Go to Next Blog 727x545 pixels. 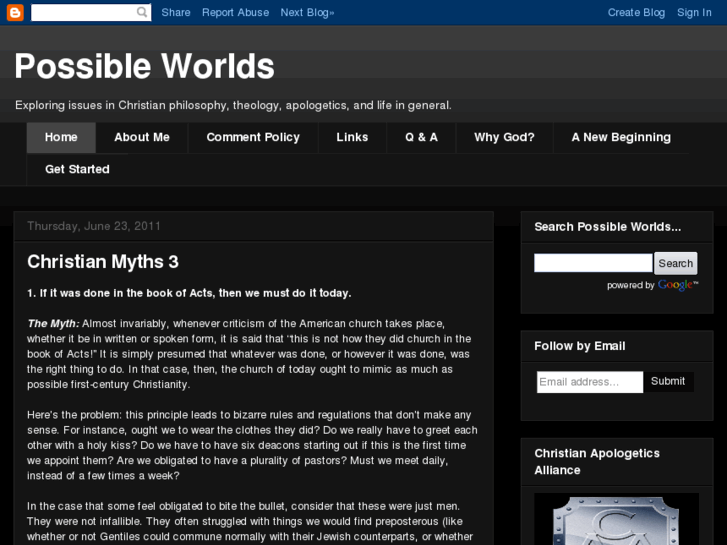pos(307,13)
